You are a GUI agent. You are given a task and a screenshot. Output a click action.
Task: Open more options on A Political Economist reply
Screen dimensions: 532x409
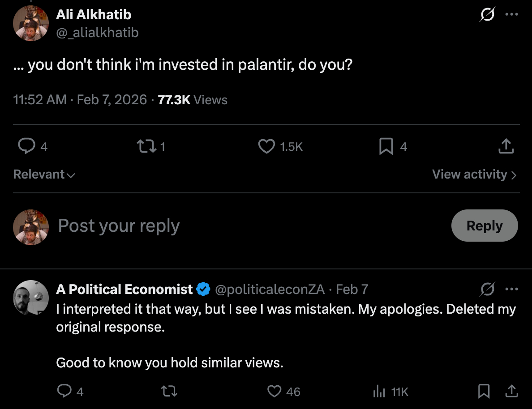(x=511, y=290)
